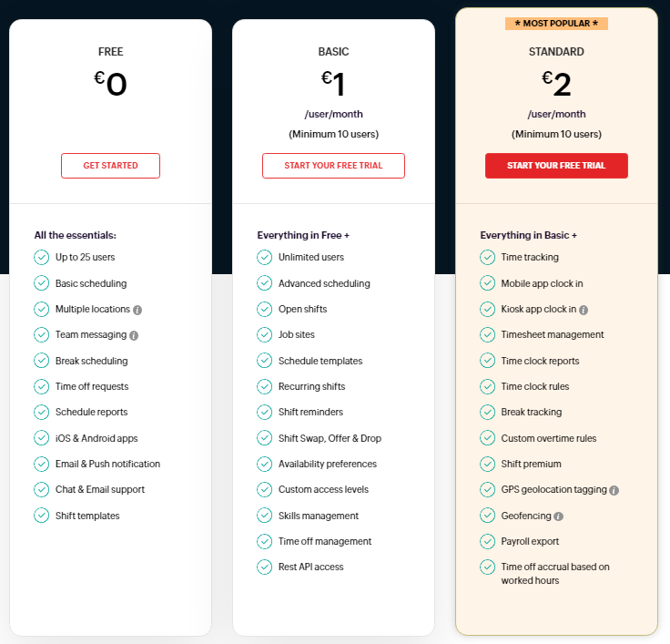Click the Time tracking feature label
670x644 pixels.
(x=530, y=258)
